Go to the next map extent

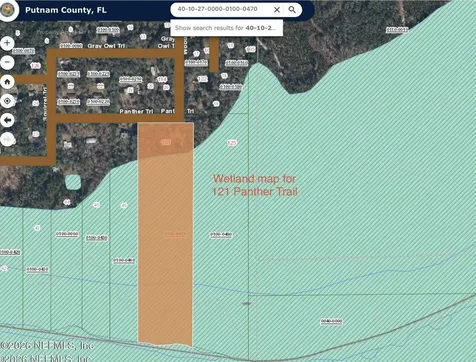pyautogui.click(x=7, y=139)
